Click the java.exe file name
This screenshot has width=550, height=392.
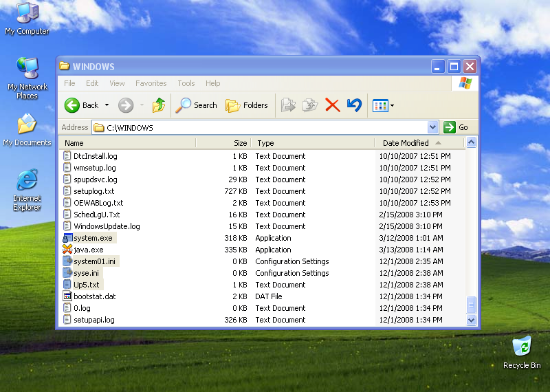(x=89, y=250)
